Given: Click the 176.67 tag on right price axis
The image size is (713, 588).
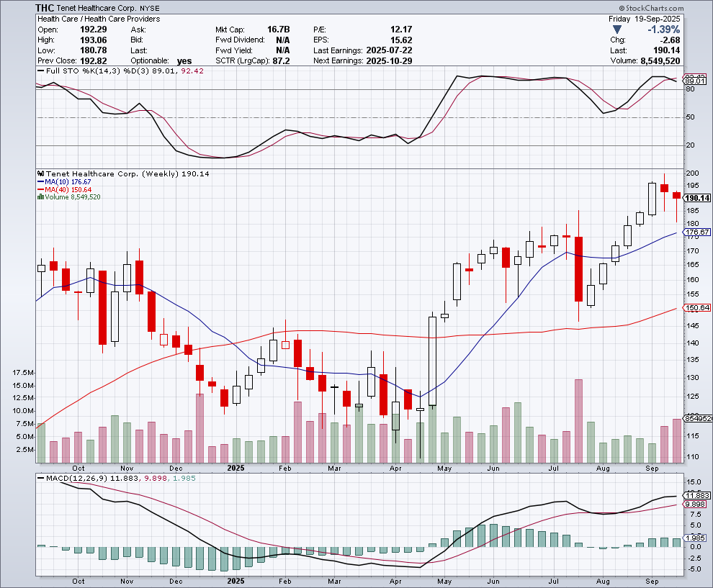Looking at the screenshot, I should click(697, 232).
